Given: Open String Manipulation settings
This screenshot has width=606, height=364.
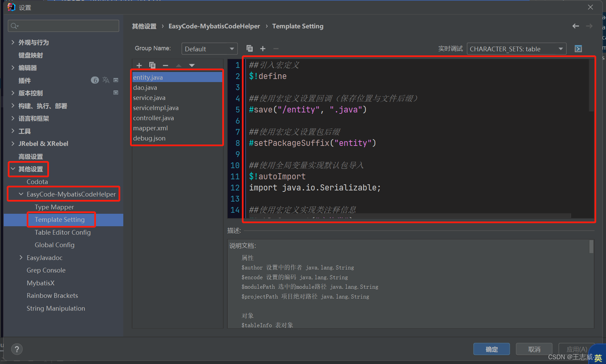Looking at the screenshot, I should pos(56,308).
